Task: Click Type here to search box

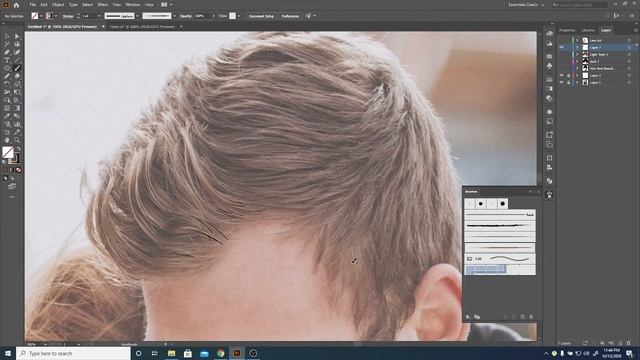Action: [73, 353]
